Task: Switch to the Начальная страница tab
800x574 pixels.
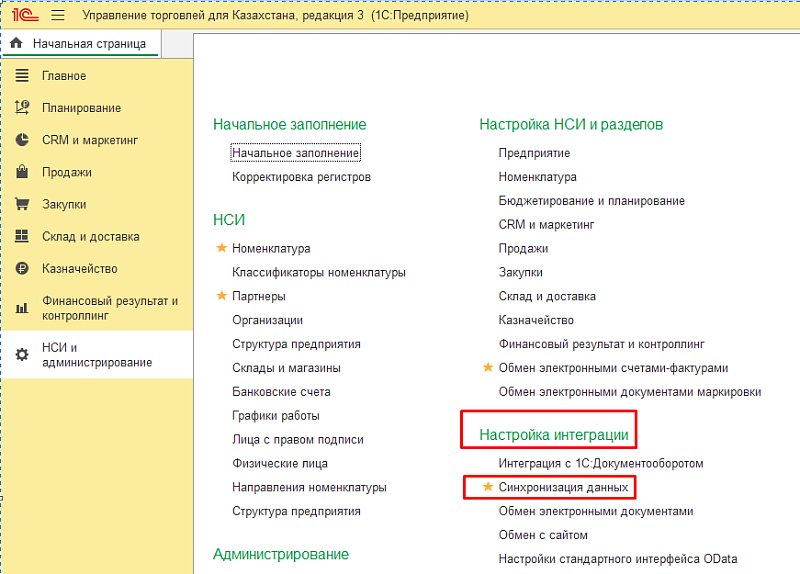Action: (88, 44)
